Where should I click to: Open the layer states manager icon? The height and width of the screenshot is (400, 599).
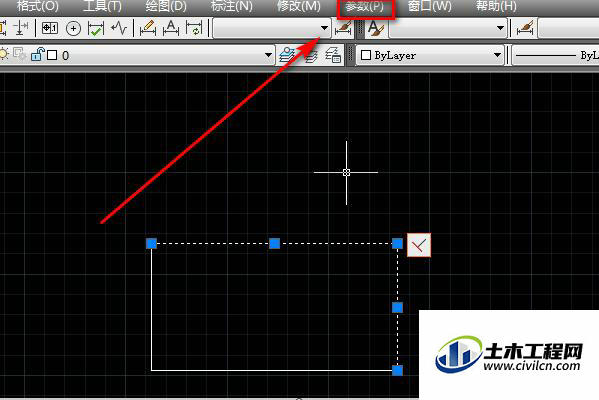coord(333,55)
